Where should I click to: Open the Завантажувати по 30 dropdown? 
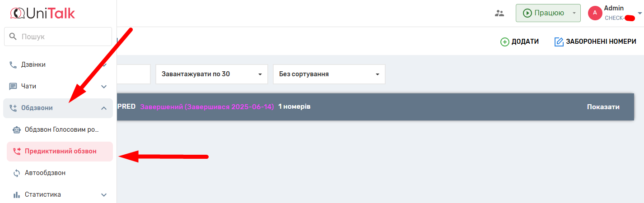click(x=211, y=74)
